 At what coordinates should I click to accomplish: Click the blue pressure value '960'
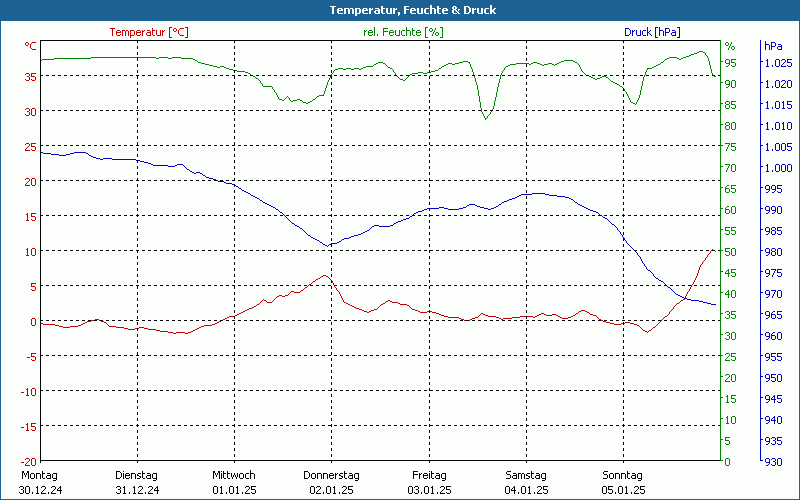[x=773, y=336]
